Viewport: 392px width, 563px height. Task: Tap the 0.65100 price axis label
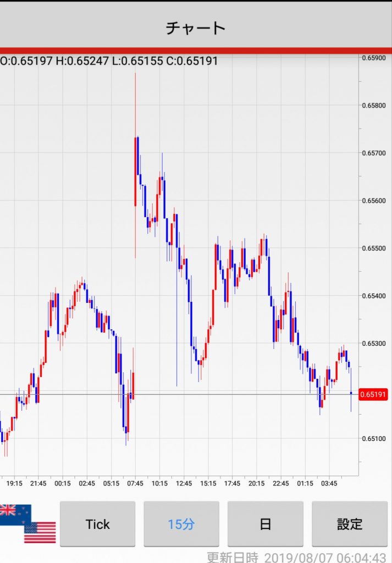(x=374, y=438)
